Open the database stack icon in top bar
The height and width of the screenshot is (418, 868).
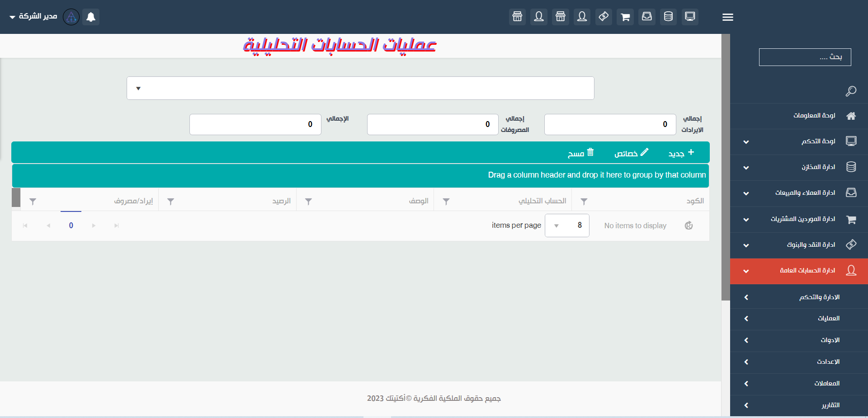pyautogui.click(x=668, y=17)
